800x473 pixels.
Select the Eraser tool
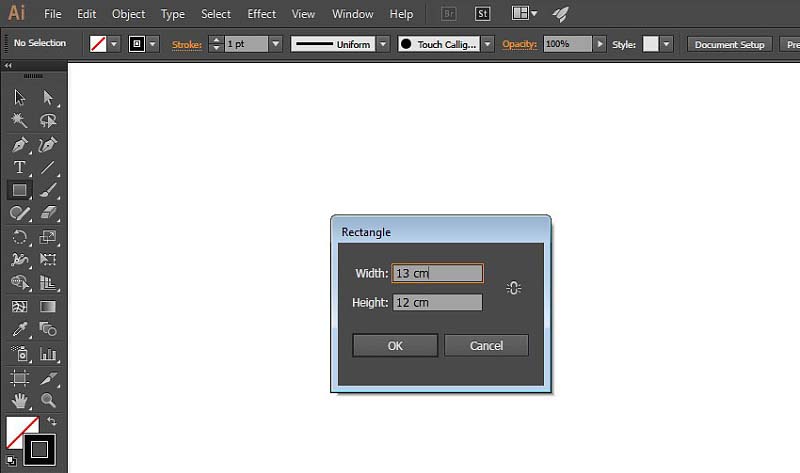point(48,213)
